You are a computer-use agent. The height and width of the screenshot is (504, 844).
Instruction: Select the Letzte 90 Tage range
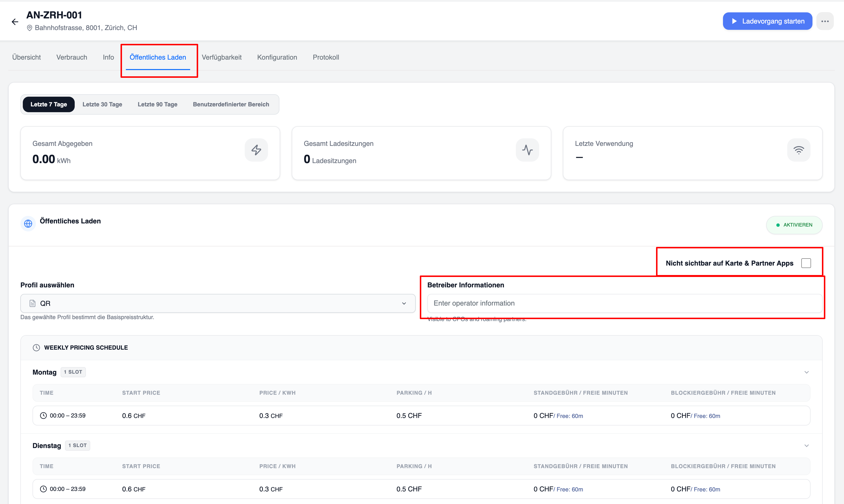click(157, 104)
